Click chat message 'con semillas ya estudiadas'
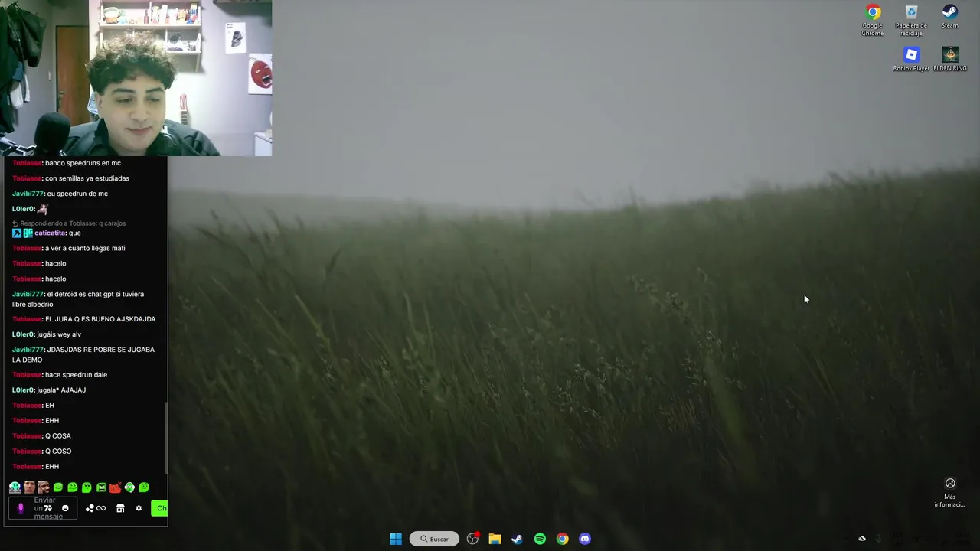This screenshot has height=551, width=980. [87, 178]
